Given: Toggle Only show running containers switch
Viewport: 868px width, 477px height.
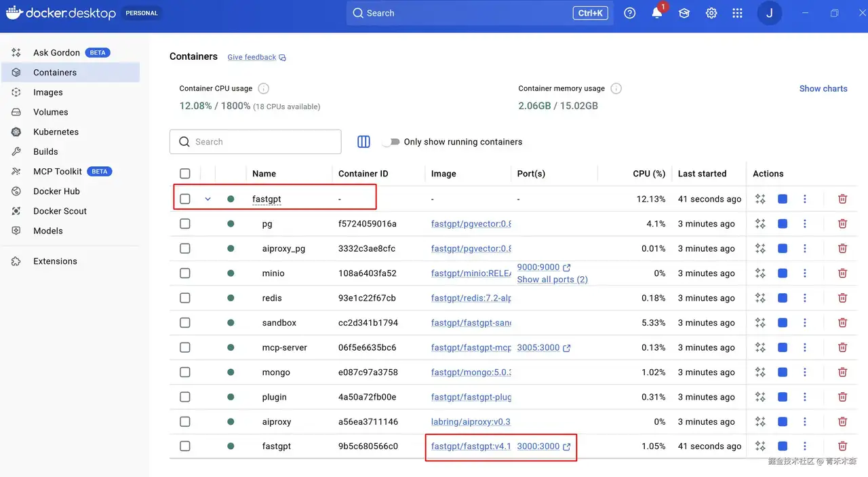Looking at the screenshot, I should (391, 142).
